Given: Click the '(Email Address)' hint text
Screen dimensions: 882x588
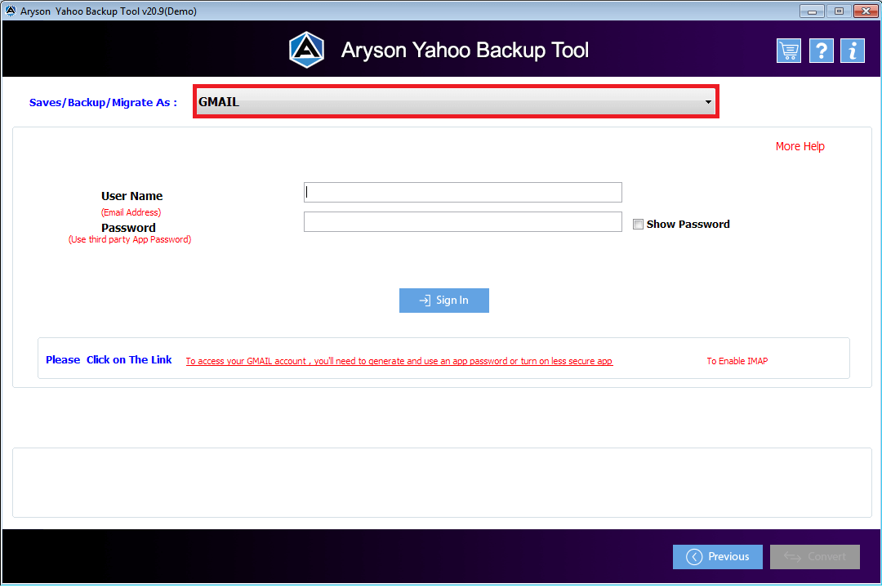Looking at the screenshot, I should pyautogui.click(x=131, y=212).
